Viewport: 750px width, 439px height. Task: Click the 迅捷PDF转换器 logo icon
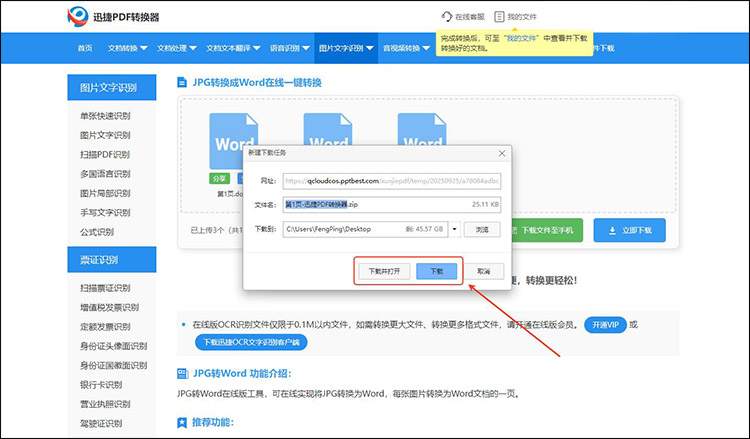click(x=77, y=17)
